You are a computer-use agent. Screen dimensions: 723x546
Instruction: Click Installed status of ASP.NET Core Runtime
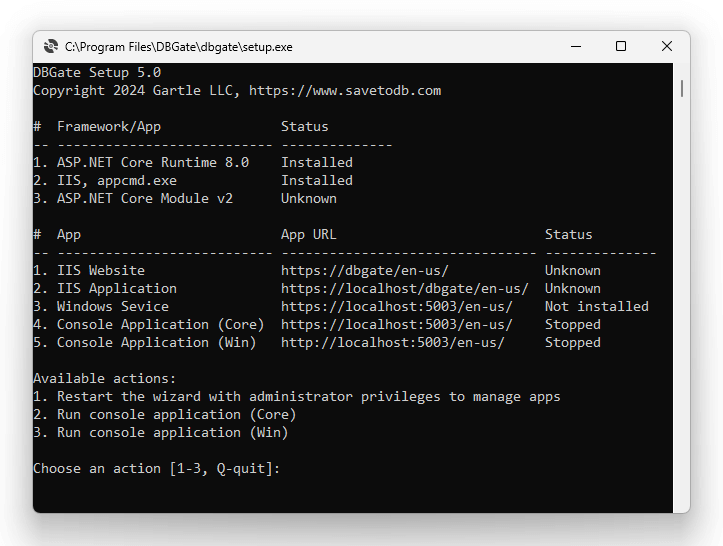click(317, 163)
